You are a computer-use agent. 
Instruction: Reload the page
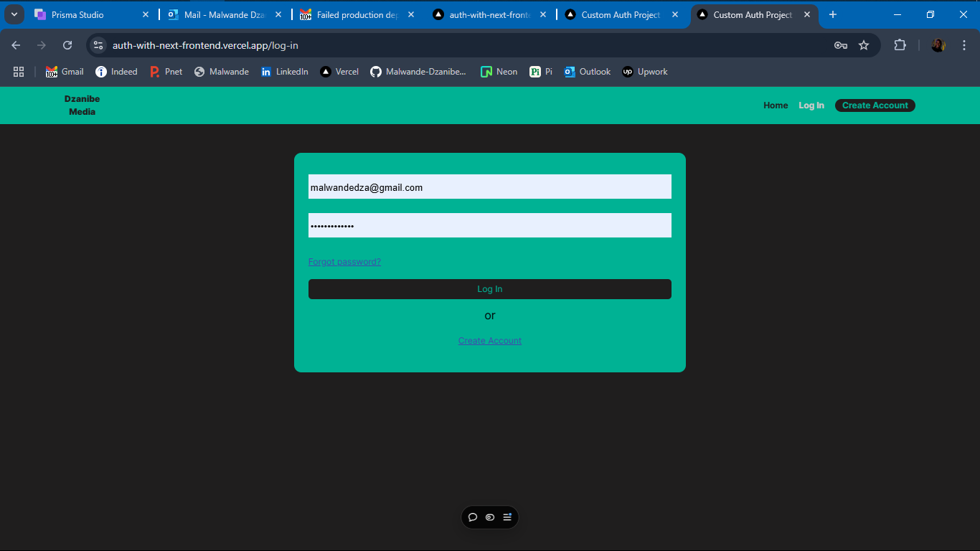pyautogui.click(x=67, y=45)
